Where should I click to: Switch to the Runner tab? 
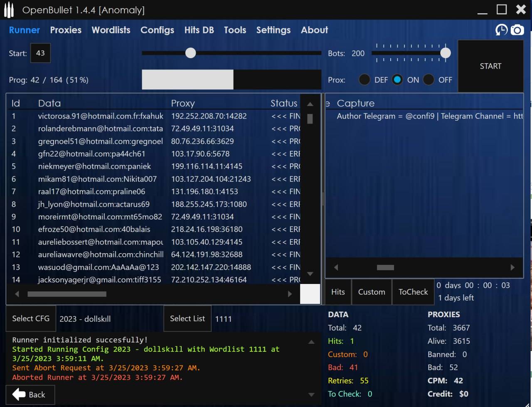click(25, 30)
